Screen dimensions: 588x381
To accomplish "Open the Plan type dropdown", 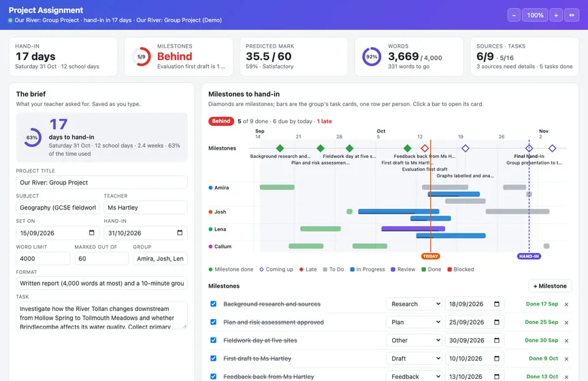I will (x=414, y=322).
